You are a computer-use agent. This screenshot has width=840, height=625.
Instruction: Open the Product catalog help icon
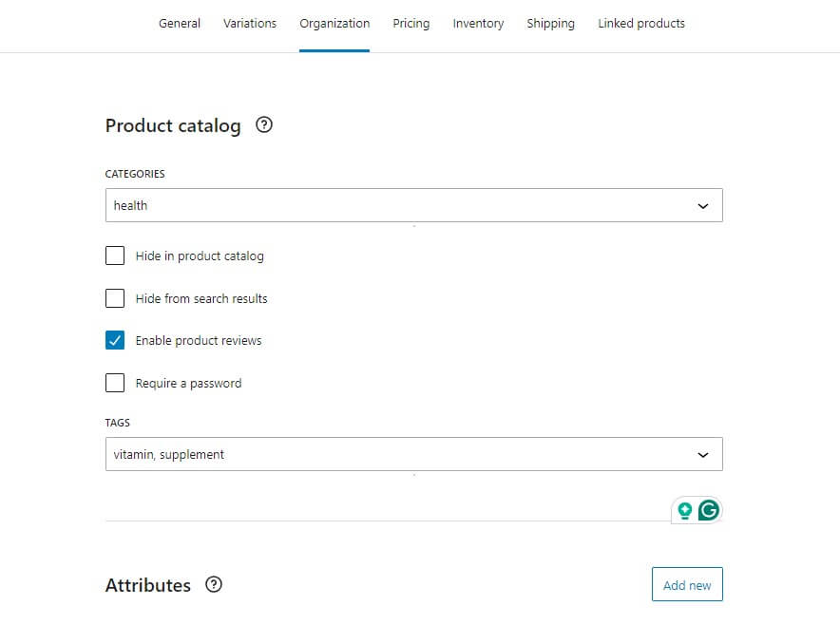264,124
